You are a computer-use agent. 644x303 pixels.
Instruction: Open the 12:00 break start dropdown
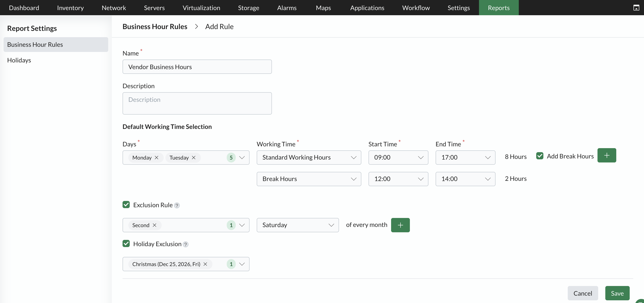point(398,179)
